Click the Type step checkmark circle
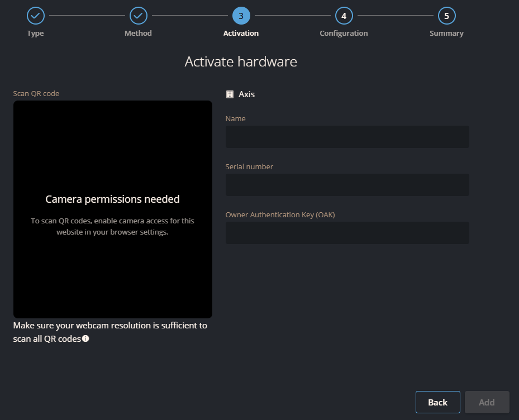The height and width of the screenshot is (420, 519). 35,16
